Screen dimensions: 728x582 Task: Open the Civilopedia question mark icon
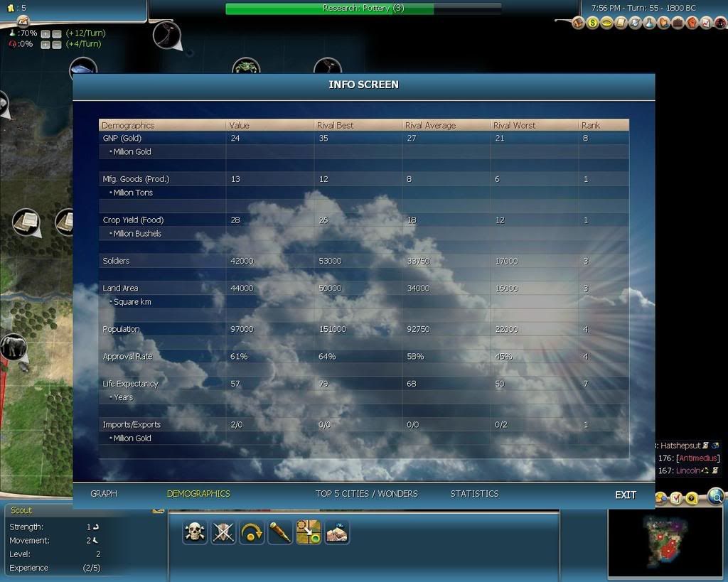[692, 498]
